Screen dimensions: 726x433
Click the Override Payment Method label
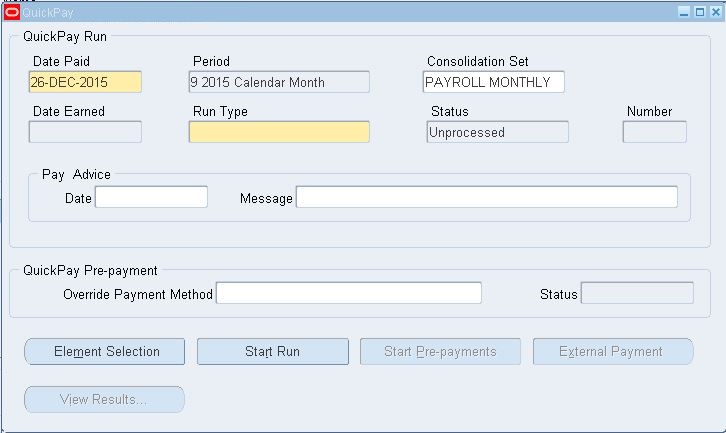tap(138, 295)
